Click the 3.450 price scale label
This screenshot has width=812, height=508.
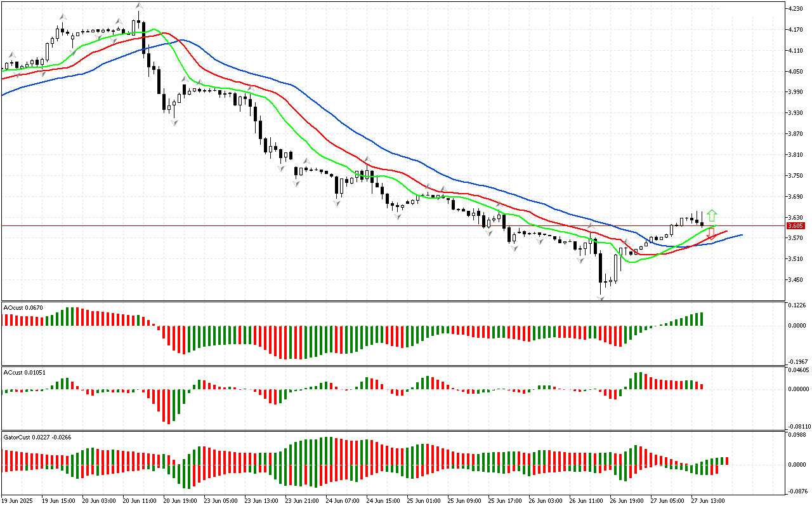click(796, 280)
